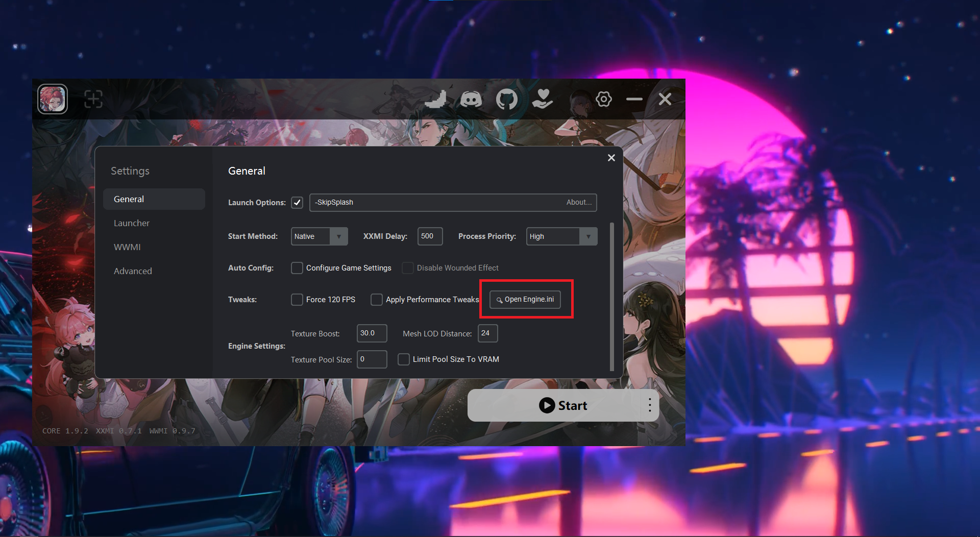Close the launcher window with the X
Viewport: 980px width, 537px height.
665,99
